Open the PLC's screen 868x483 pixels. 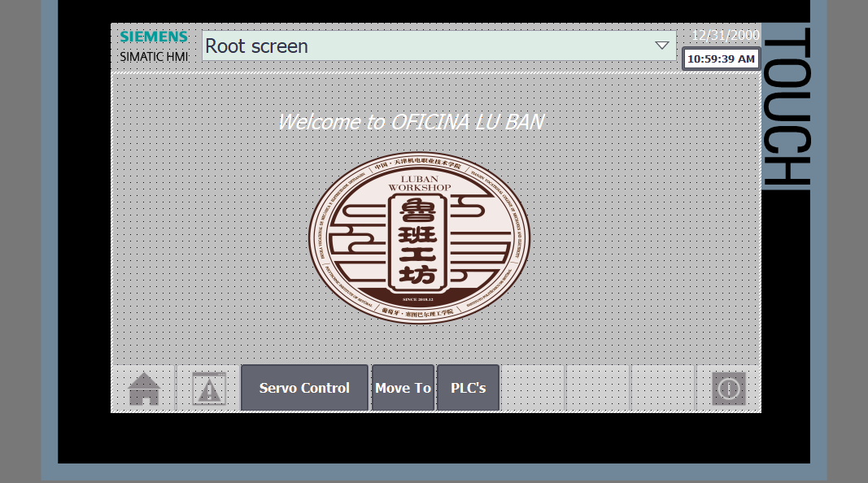click(469, 388)
